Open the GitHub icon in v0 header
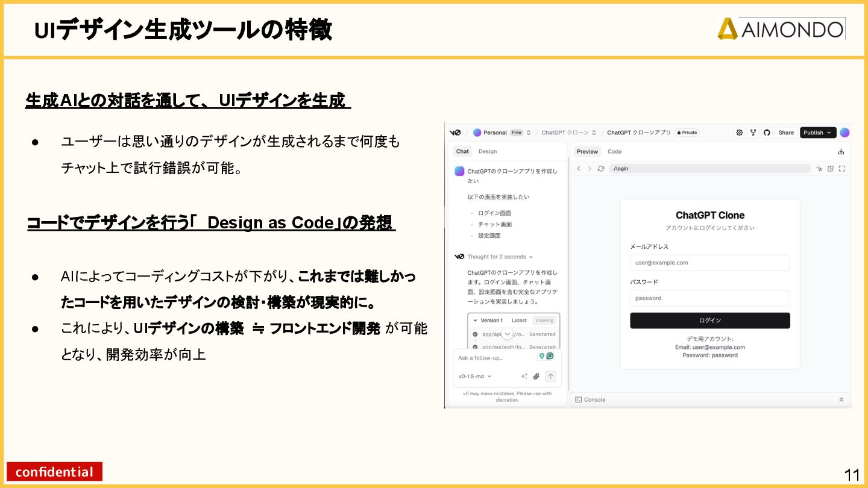 click(767, 133)
